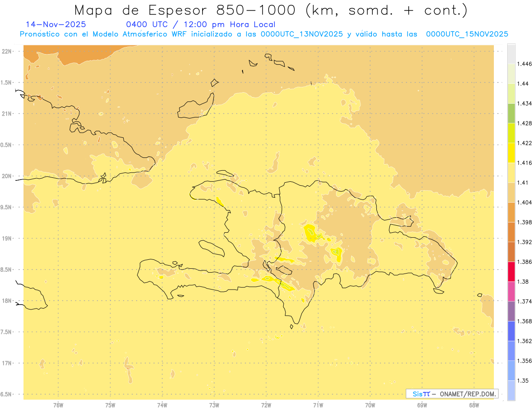Click the '22N' latitude label
Image resolution: width=532 pixels, height=411 pixels.
pos(7,51)
